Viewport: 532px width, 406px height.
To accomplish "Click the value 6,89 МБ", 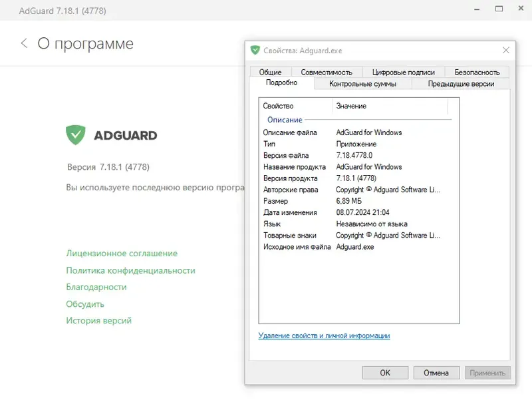I will (348, 201).
